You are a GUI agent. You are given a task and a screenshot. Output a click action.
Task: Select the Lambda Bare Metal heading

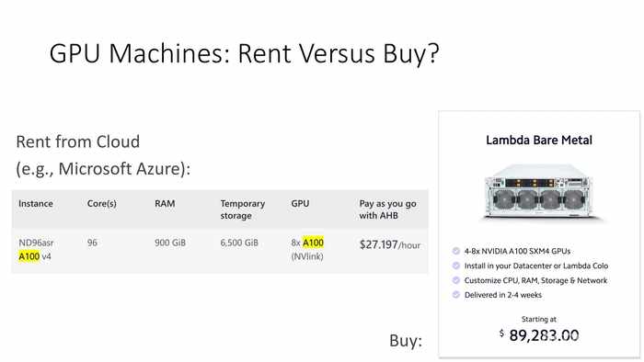click(x=539, y=141)
